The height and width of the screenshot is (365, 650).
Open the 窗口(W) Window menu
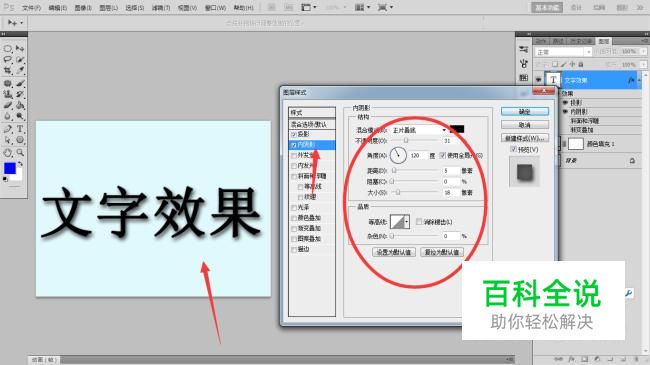point(216,8)
